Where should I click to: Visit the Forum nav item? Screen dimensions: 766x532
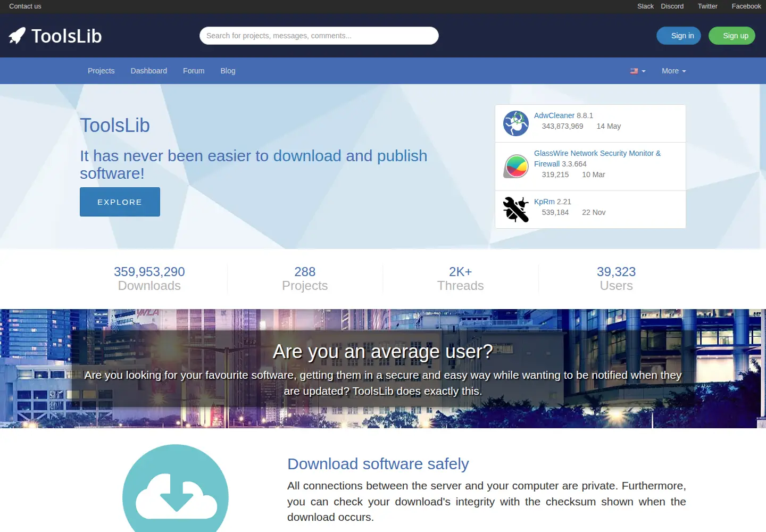click(x=194, y=71)
